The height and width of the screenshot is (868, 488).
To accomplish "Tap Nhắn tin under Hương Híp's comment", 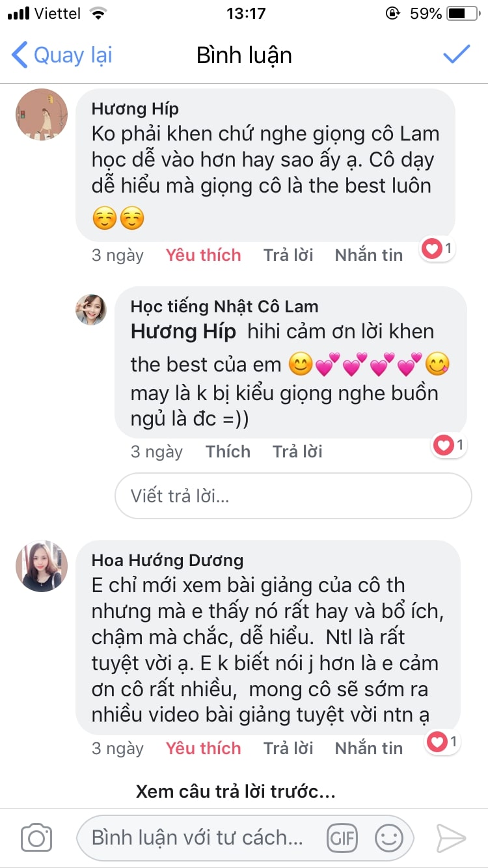I will (369, 255).
